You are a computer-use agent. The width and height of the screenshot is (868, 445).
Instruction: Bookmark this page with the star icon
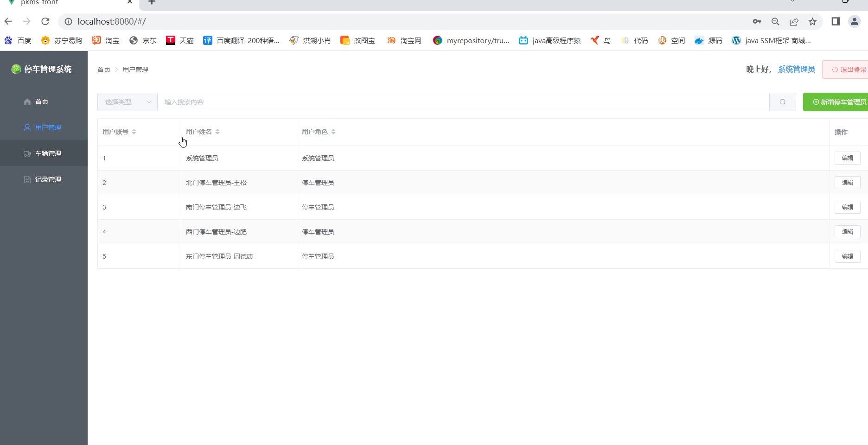[x=813, y=21]
